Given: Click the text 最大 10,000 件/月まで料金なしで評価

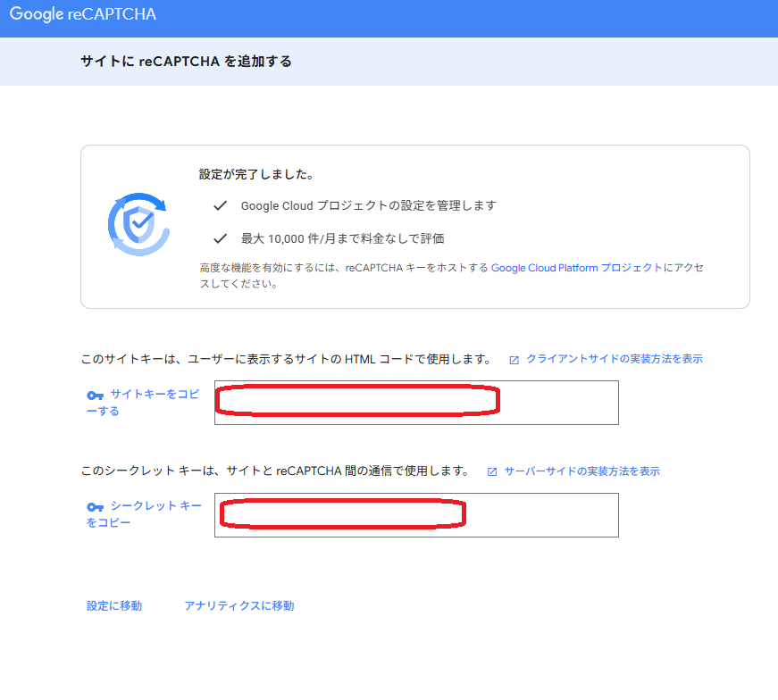Looking at the screenshot, I should point(342,238).
